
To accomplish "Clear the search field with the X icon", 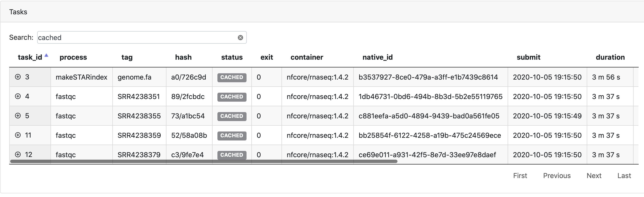I will 240,38.
